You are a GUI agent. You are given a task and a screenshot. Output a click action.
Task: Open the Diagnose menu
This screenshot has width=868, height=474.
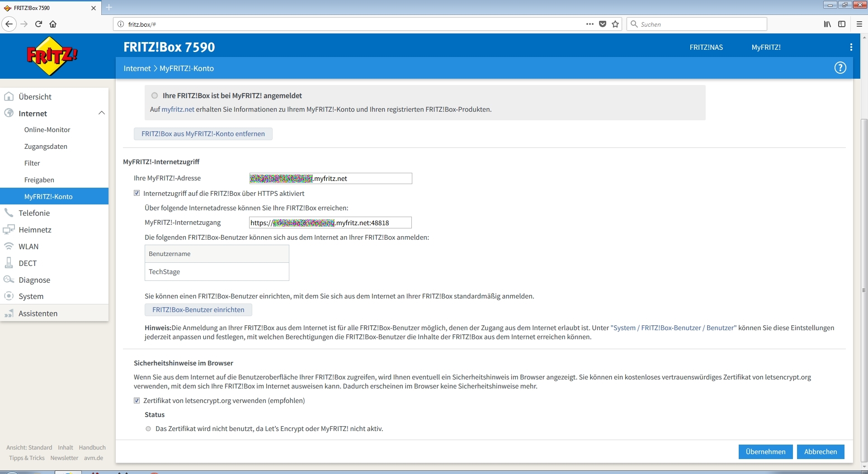pyautogui.click(x=34, y=280)
